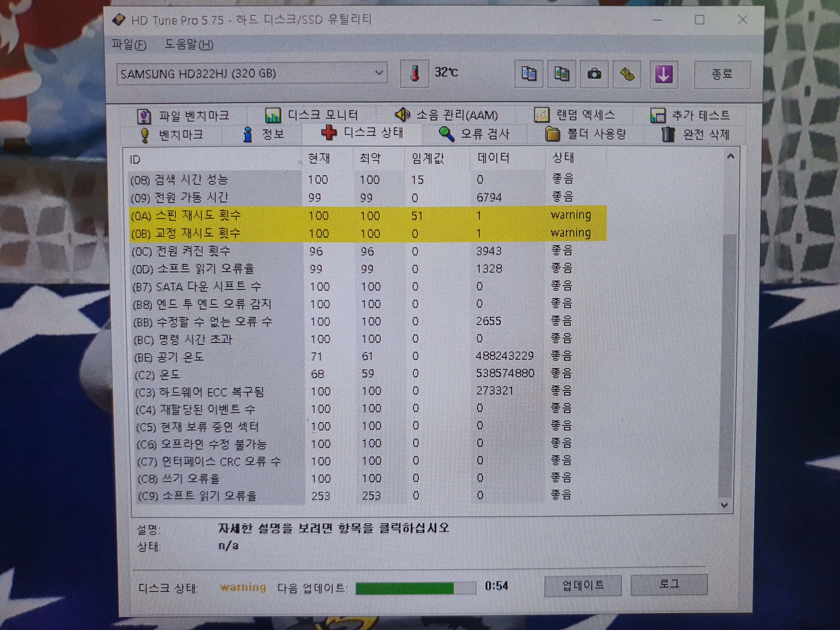Switch to the 소음 관리(AAM) tab

[x=446, y=115]
